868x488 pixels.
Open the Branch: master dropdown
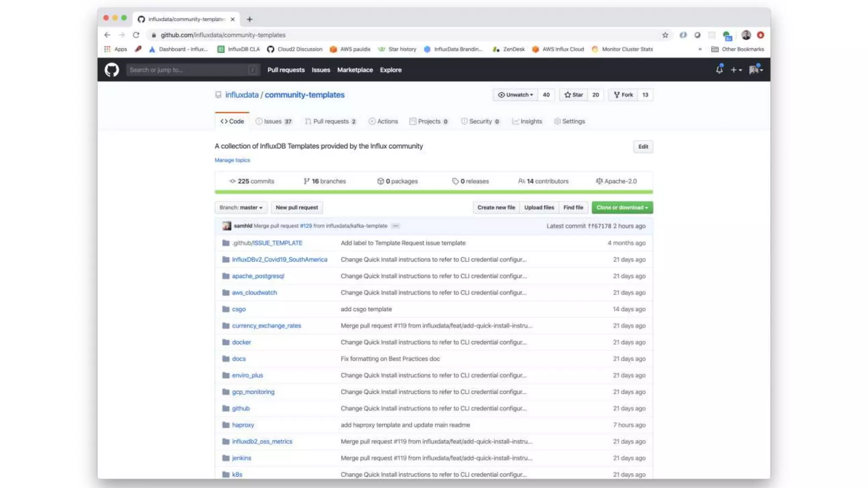point(241,208)
